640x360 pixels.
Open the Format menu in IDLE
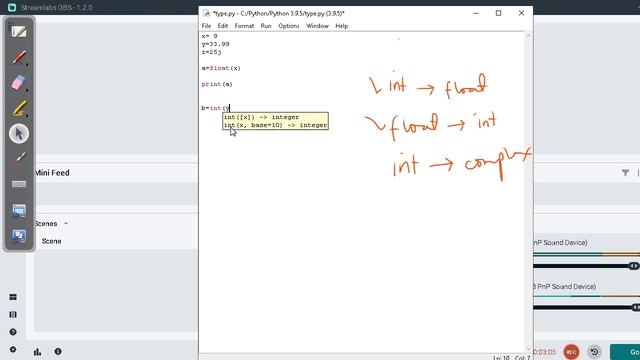coord(244,26)
